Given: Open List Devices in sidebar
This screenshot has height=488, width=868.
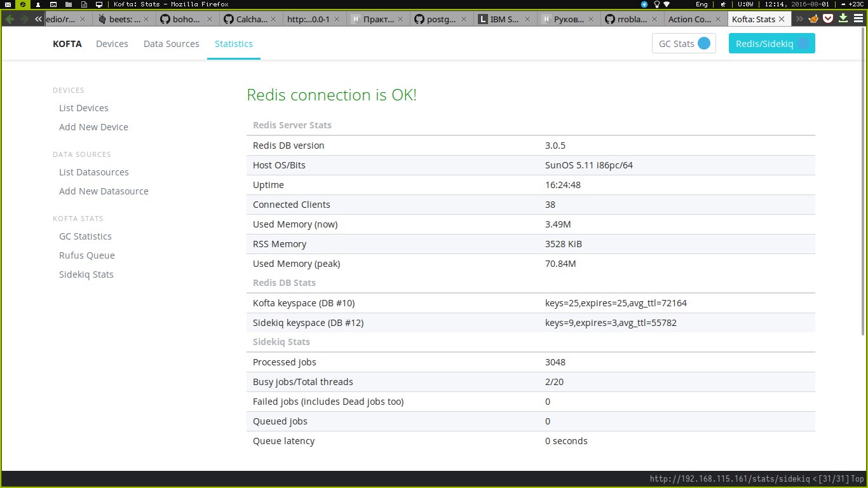Looking at the screenshot, I should 84,108.
